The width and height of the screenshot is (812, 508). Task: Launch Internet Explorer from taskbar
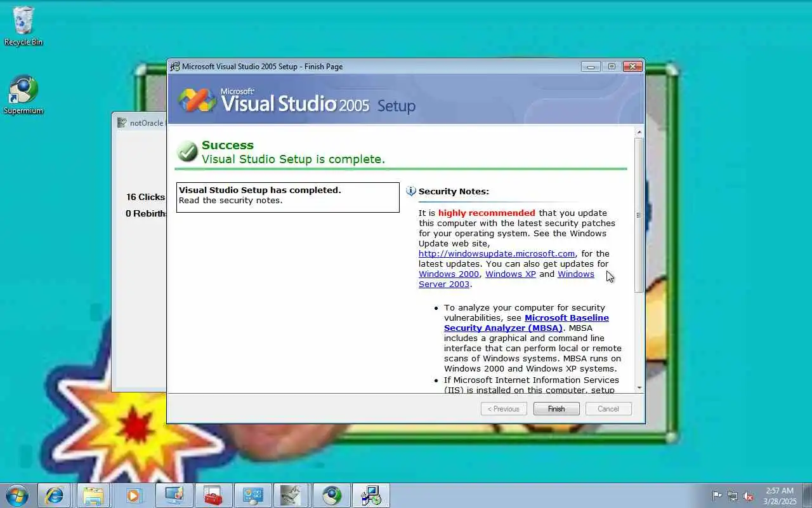coord(55,495)
